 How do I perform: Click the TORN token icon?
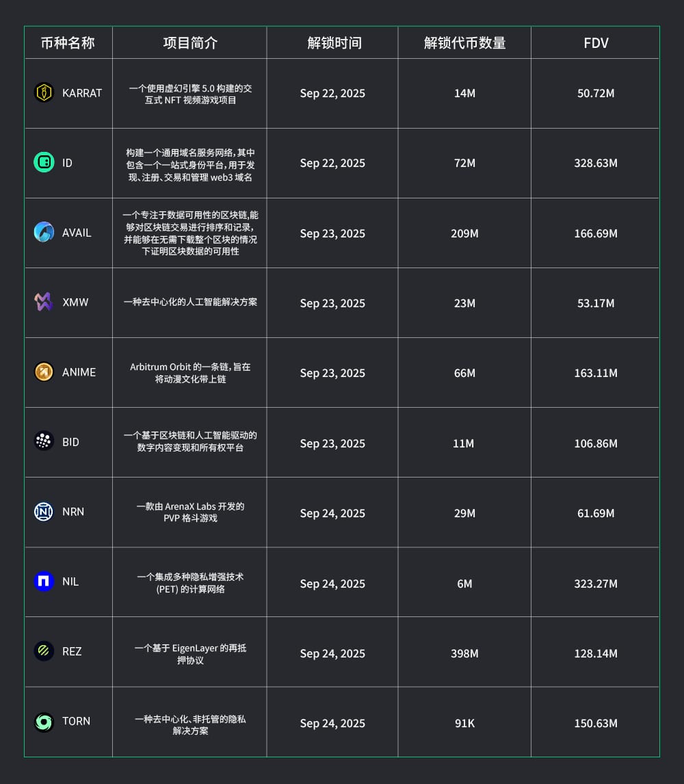pyautogui.click(x=44, y=722)
